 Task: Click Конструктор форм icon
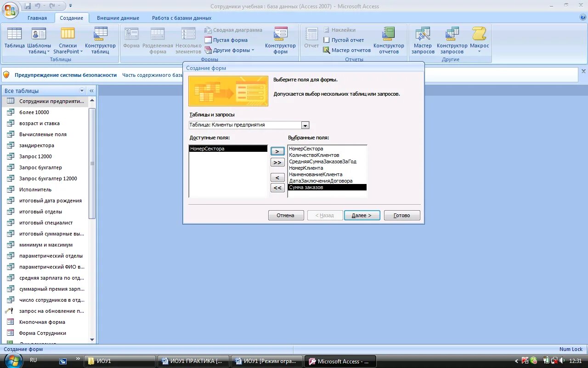280,41
